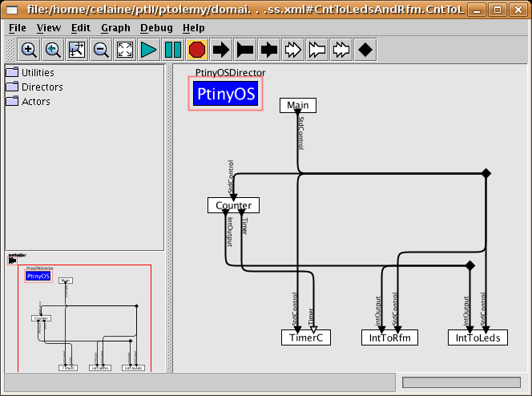Select the IntToRfm actor box

click(x=389, y=337)
